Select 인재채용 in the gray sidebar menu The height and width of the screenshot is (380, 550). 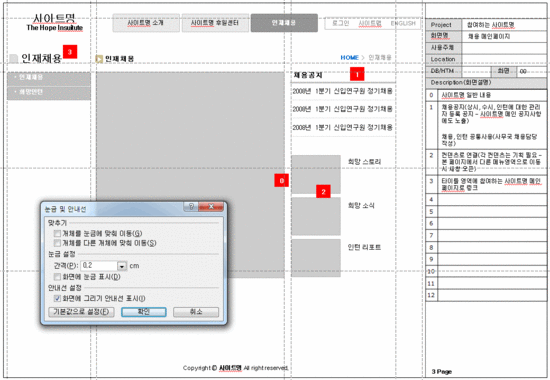(49, 78)
